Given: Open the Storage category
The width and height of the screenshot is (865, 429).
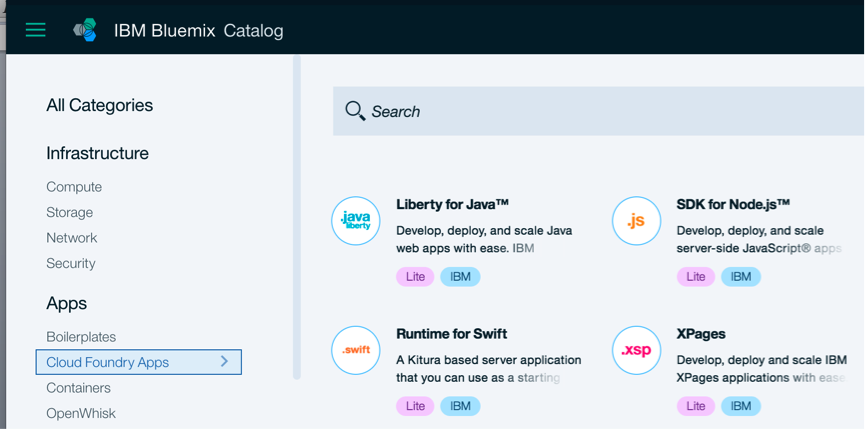Looking at the screenshot, I should point(69,212).
